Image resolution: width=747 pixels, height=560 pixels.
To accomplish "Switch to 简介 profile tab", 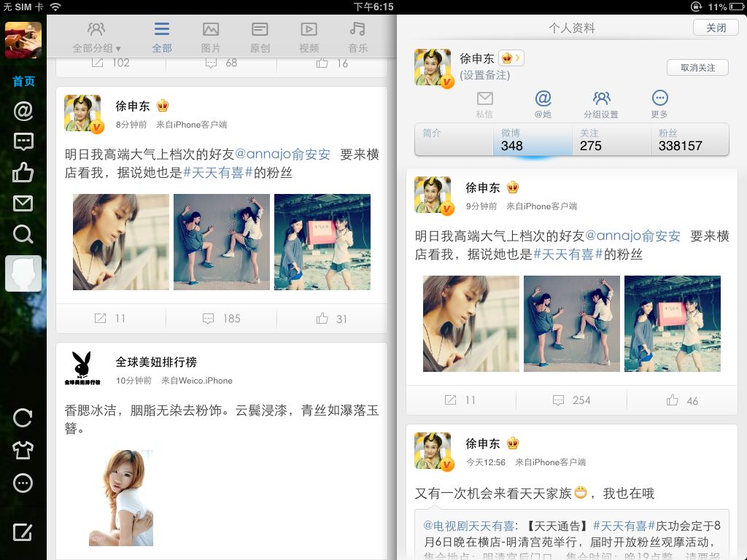I will pos(454,139).
